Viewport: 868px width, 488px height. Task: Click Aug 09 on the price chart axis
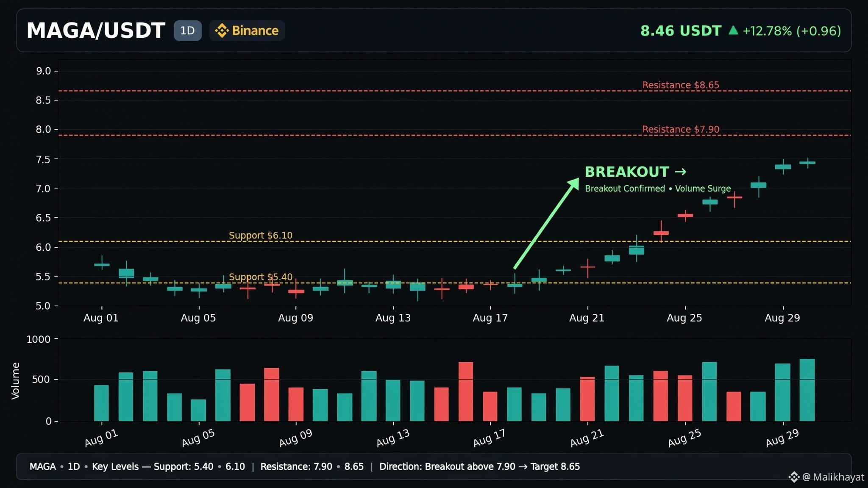pos(295,318)
